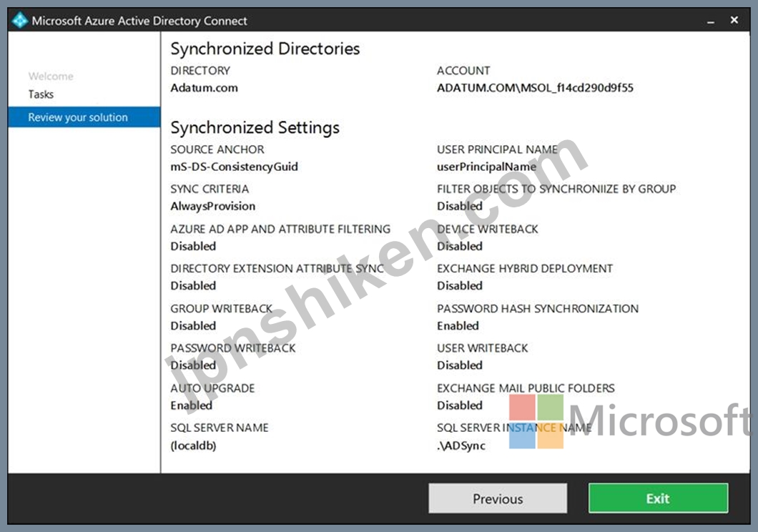Click the ACCOUNT column label
Screen dimensions: 758x532
[x=463, y=71]
